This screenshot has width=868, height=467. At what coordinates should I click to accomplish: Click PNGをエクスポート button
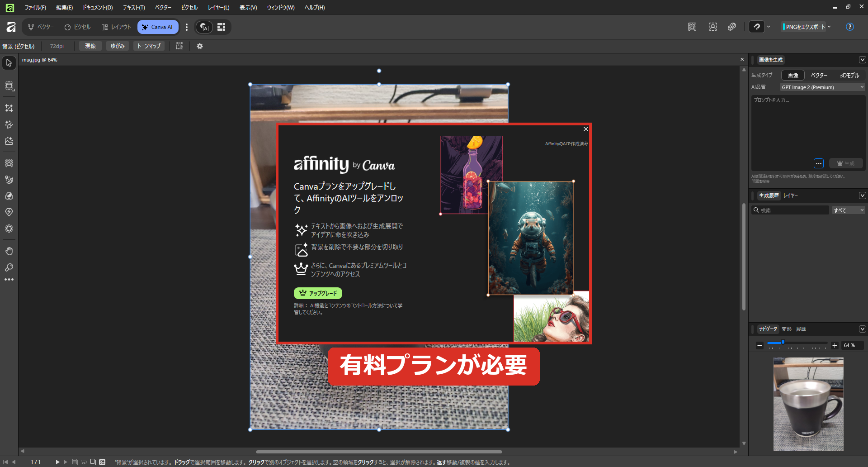click(x=804, y=27)
